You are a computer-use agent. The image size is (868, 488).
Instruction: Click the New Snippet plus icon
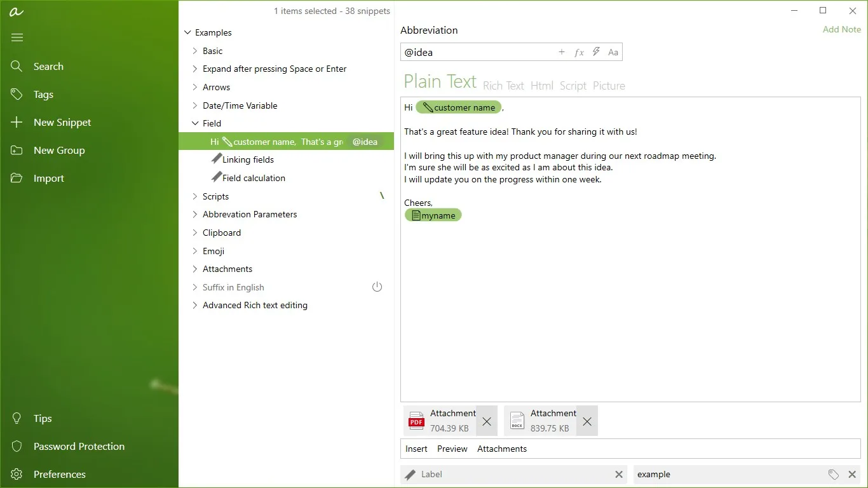(17, 122)
